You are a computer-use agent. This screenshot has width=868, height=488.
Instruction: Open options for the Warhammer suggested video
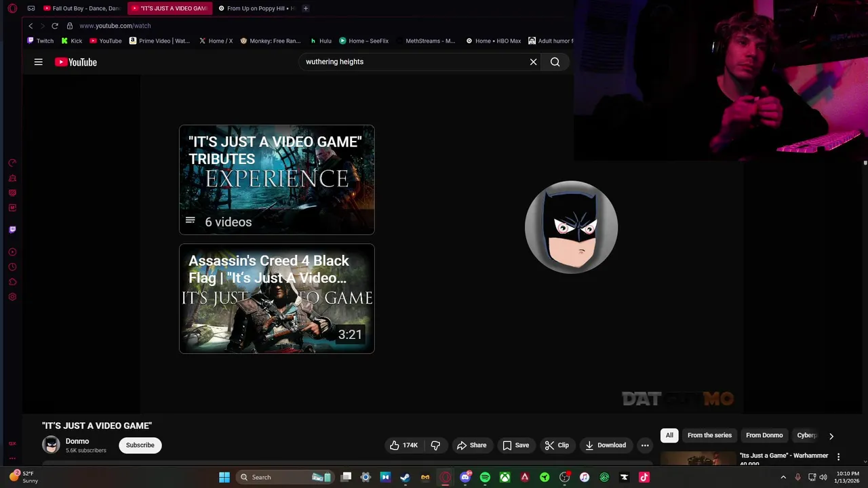click(838, 457)
